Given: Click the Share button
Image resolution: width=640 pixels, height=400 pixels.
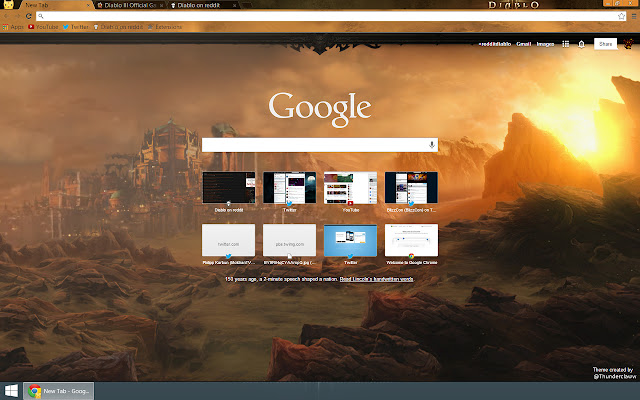Looking at the screenshot, I should [605, 44].
